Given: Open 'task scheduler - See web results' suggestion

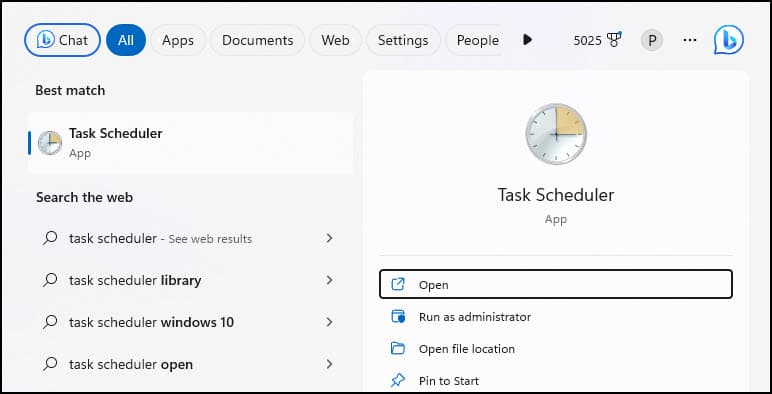Looking at the screenshot, I should [190, 238].
